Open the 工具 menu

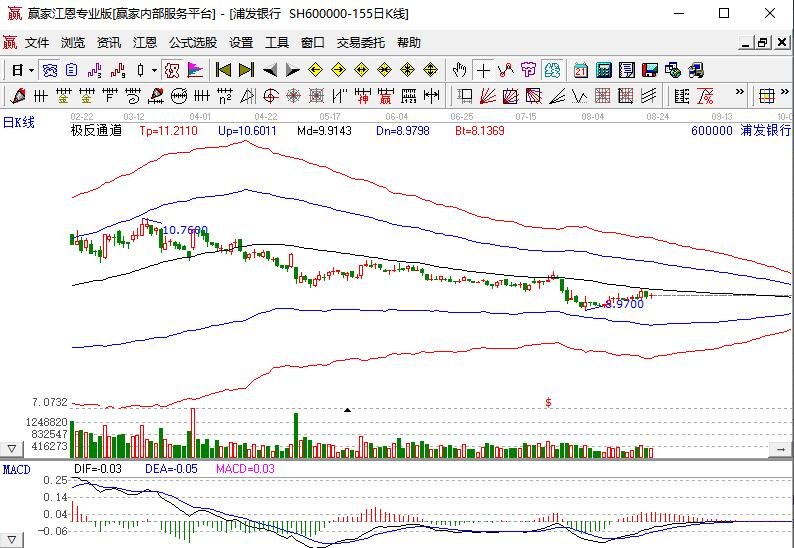point(277,43)
